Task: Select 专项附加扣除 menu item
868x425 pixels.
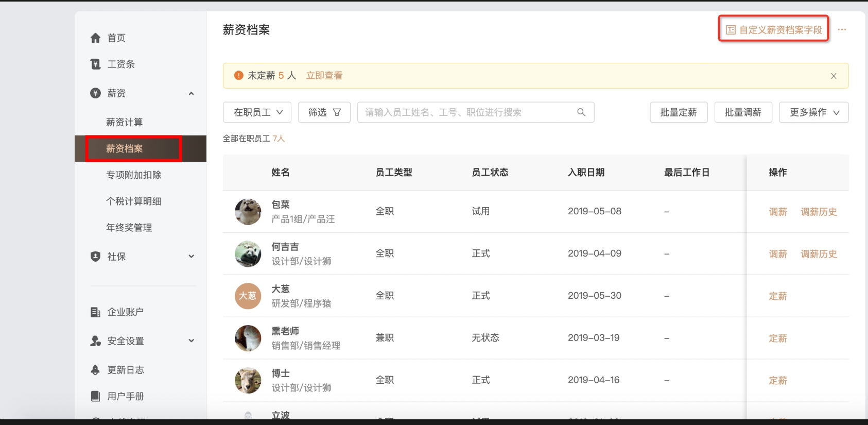Action: pyautogui.click(x=133, y=175)
